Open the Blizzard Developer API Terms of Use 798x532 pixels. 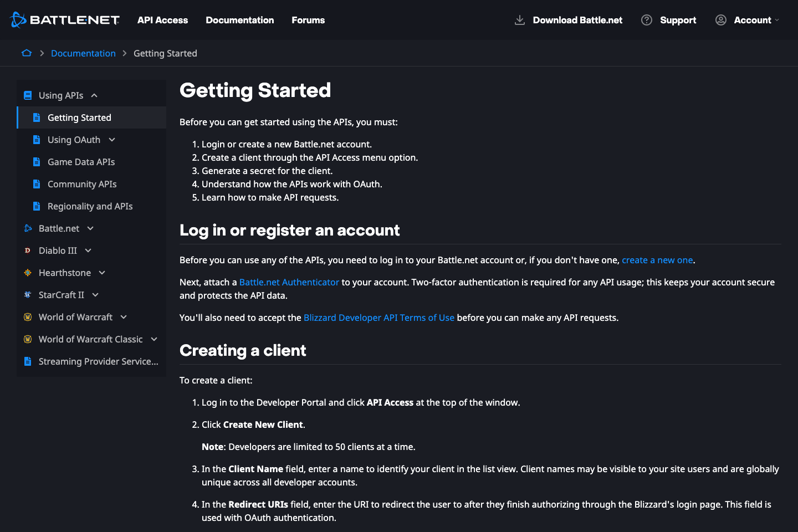pyautogui.click(x=378, y=317)
